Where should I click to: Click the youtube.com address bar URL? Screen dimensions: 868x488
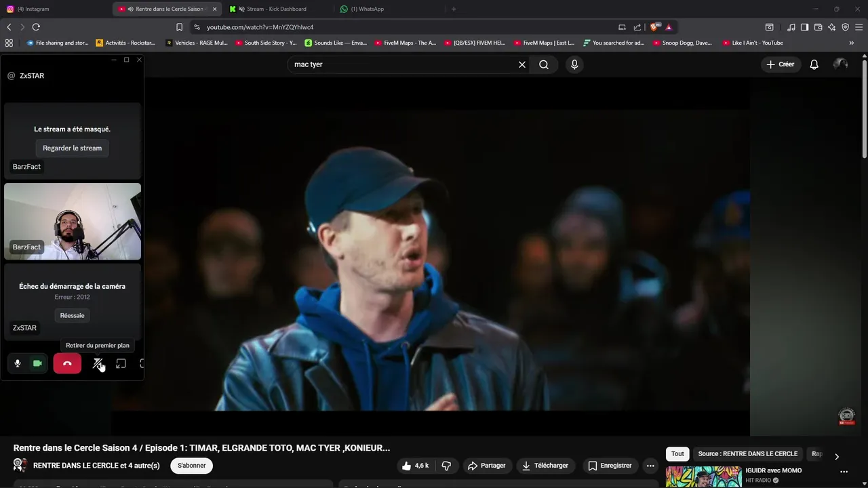pyautogui.click(x=260, y=27)
